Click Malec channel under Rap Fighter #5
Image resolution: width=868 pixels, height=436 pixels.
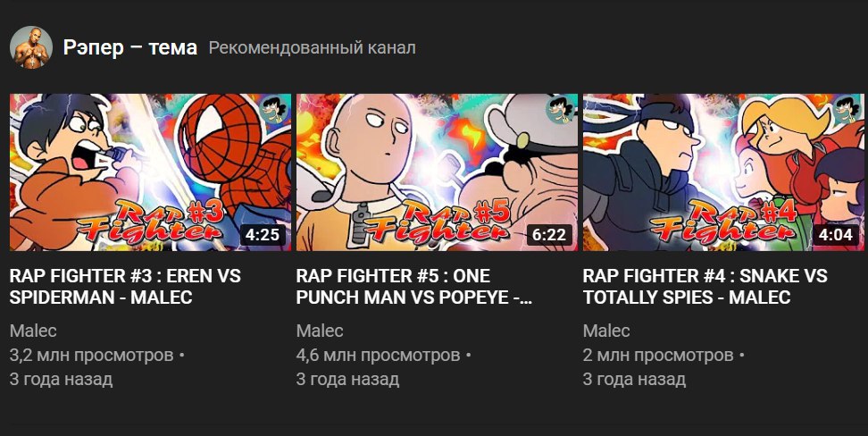tap(320, 331)
